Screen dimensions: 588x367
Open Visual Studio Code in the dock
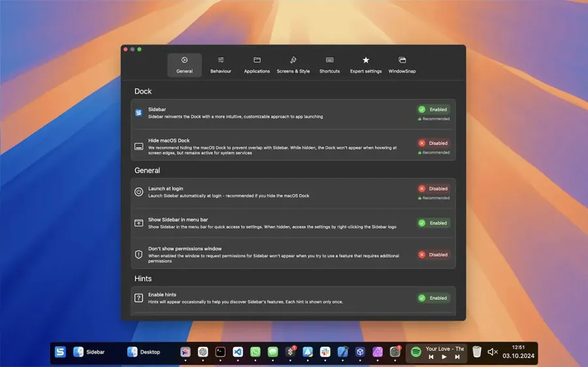(238, 352)
